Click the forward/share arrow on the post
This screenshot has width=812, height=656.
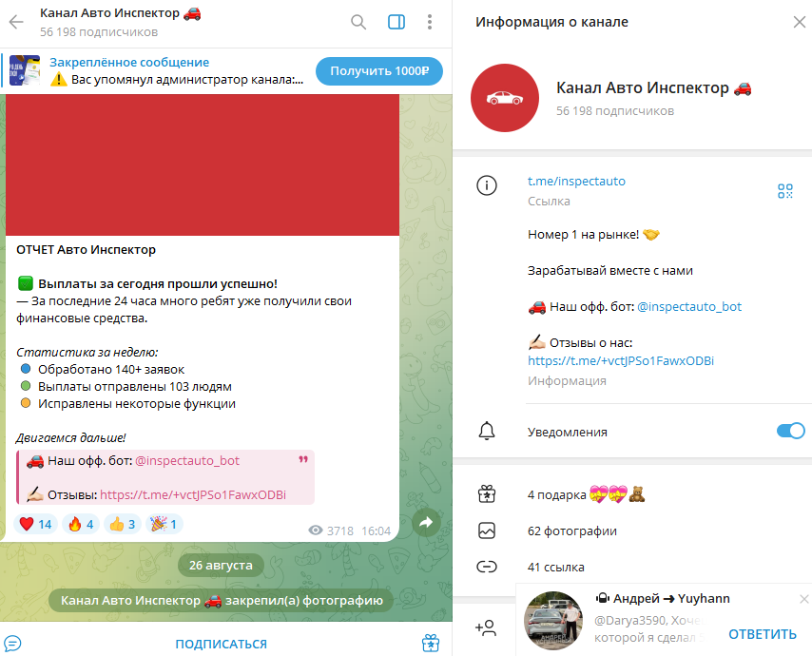pos(426,522)
